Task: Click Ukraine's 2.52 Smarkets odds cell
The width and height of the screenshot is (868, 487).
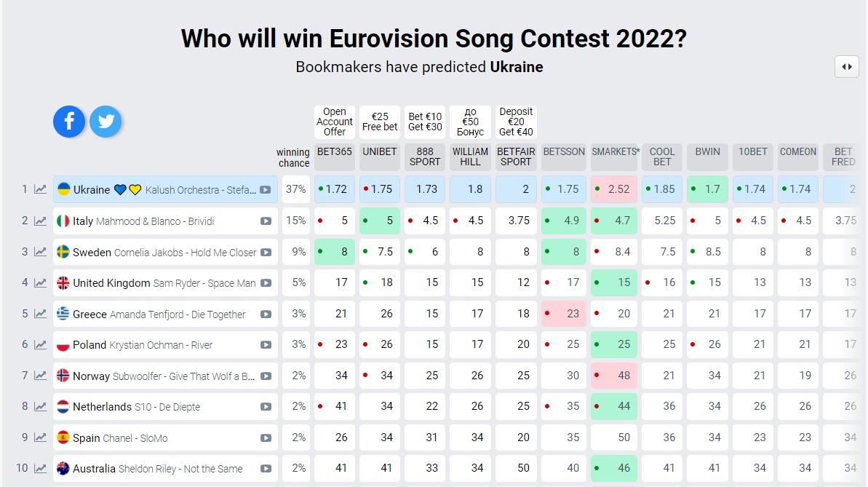Action: (614, 189)
